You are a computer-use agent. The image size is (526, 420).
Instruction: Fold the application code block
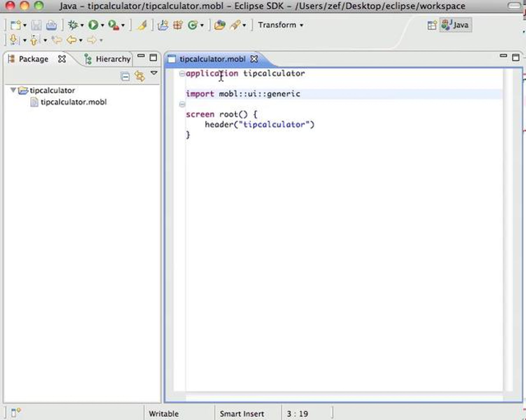coord(182,73)
